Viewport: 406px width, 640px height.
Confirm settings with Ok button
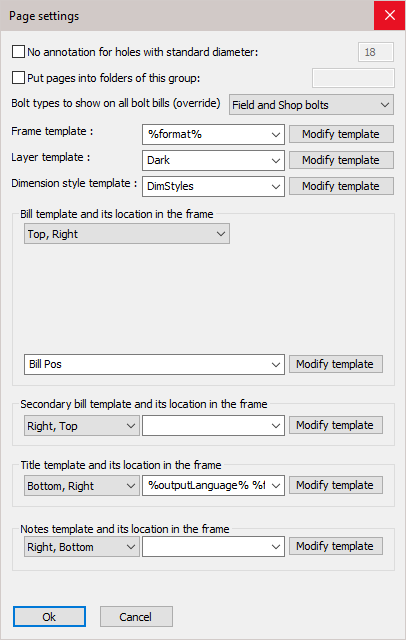(49, 617)
